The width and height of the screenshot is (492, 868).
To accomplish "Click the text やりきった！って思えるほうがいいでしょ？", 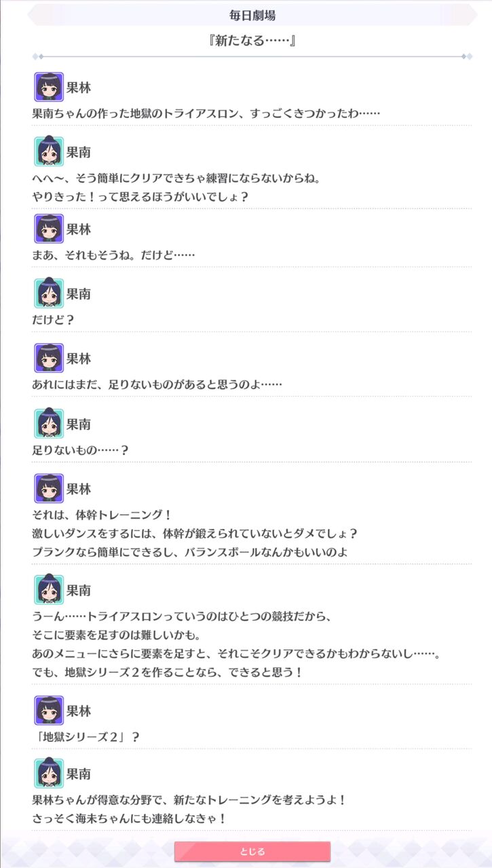I will [x=140, y=197].
